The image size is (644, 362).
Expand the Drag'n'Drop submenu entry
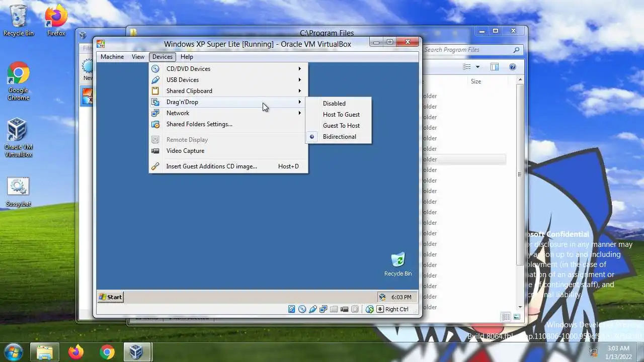tap(228, 102)
